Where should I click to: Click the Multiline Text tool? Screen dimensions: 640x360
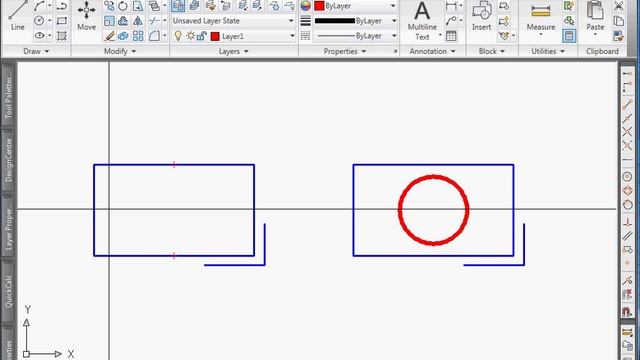(x=422, y=20)
